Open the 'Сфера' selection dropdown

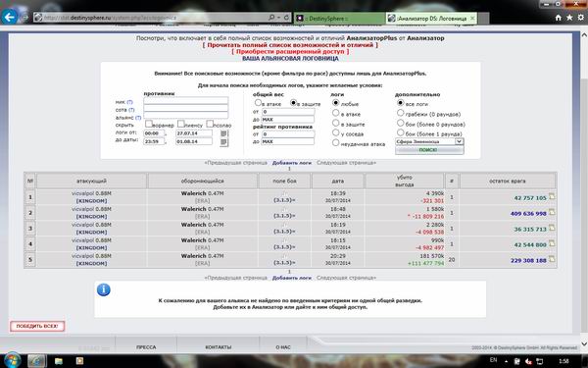[429, 141]
